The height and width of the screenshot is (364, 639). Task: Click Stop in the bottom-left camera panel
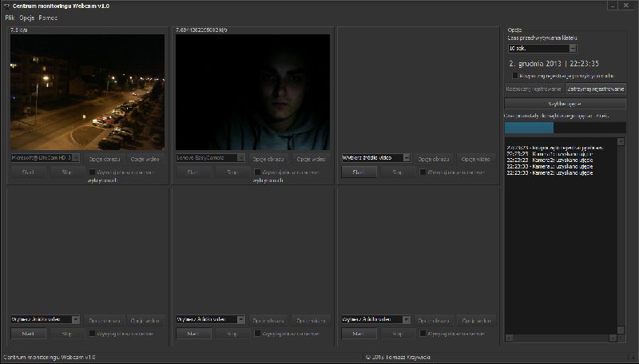tap(67, 334)
